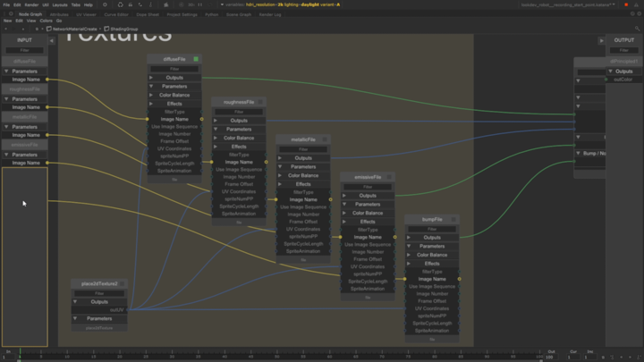This screenshot has width=644, height=362.
Task: Collapse the Outputs section of place2dTexture2 node
Action: pyautogui.click(x=75, y=302)
